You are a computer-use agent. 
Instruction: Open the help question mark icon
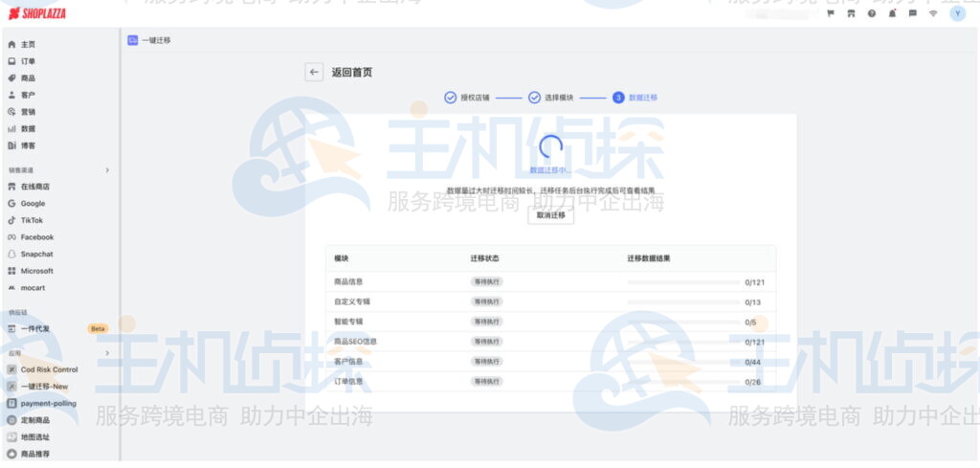coord(871,13)
